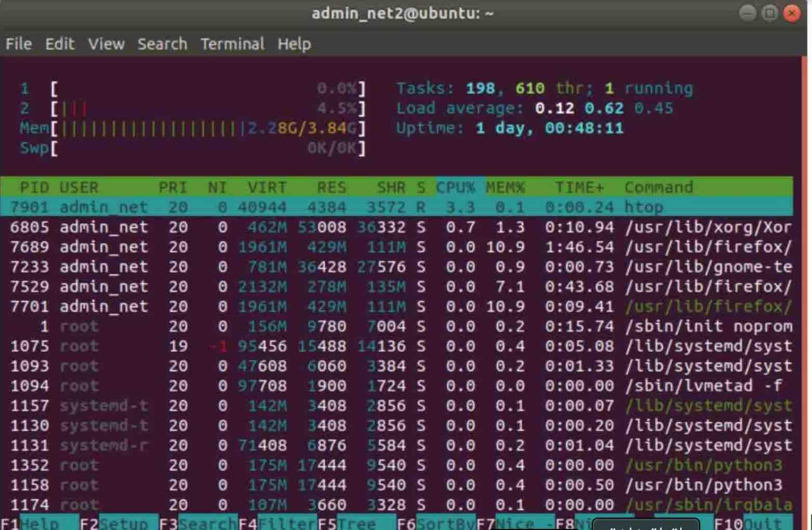812x530 pixels.
Task: Open the Terminal menu
Action: (232, 44)
